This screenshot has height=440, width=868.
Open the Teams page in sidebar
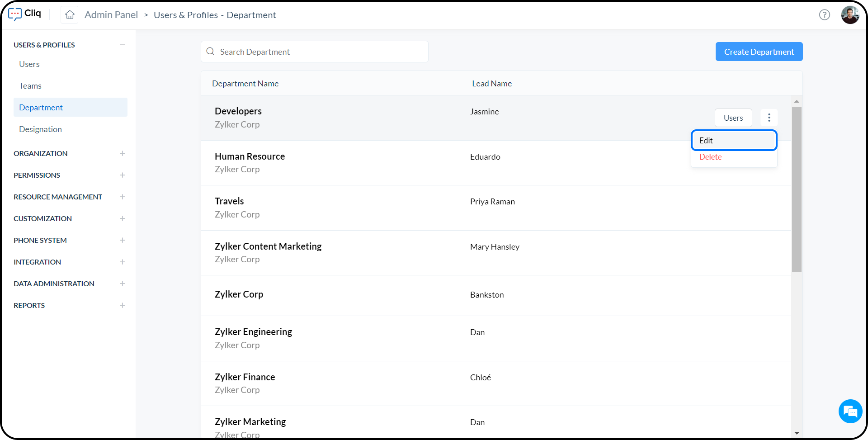click(x=30, y=85)
